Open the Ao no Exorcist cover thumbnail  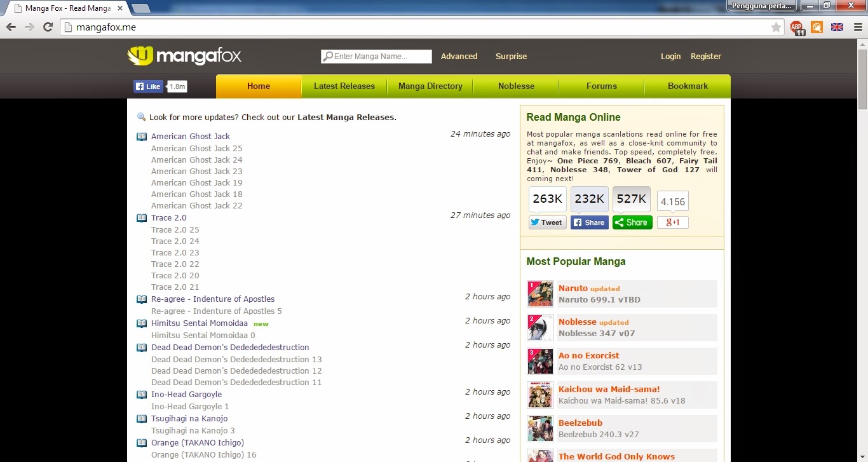click(540, 362)
